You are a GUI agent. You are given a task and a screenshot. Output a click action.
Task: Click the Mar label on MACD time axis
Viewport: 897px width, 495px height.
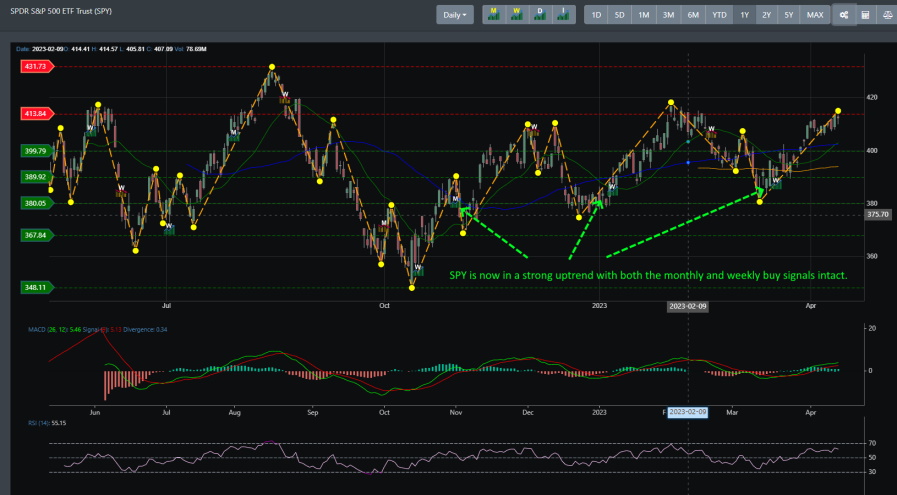point(732,412)
